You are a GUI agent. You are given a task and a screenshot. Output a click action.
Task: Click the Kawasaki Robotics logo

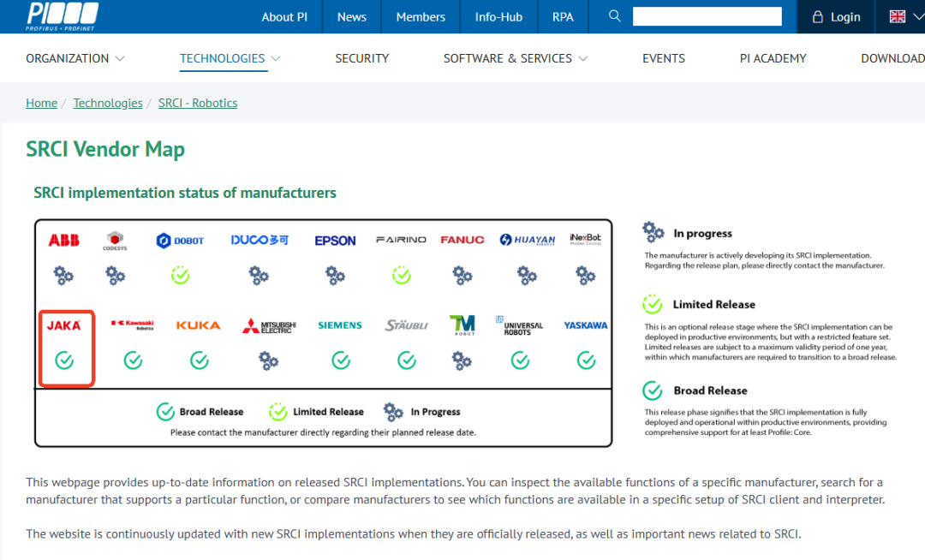click(133, 325)
